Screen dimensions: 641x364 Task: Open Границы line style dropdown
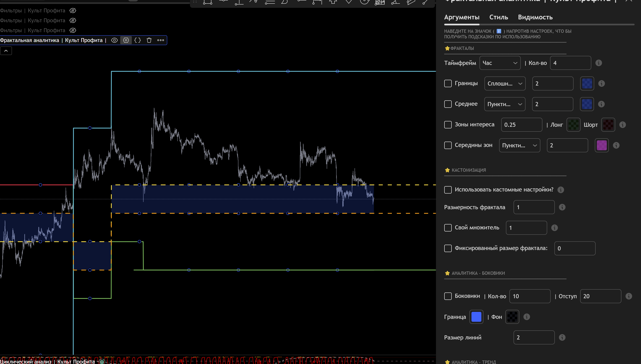pos(505,83)
